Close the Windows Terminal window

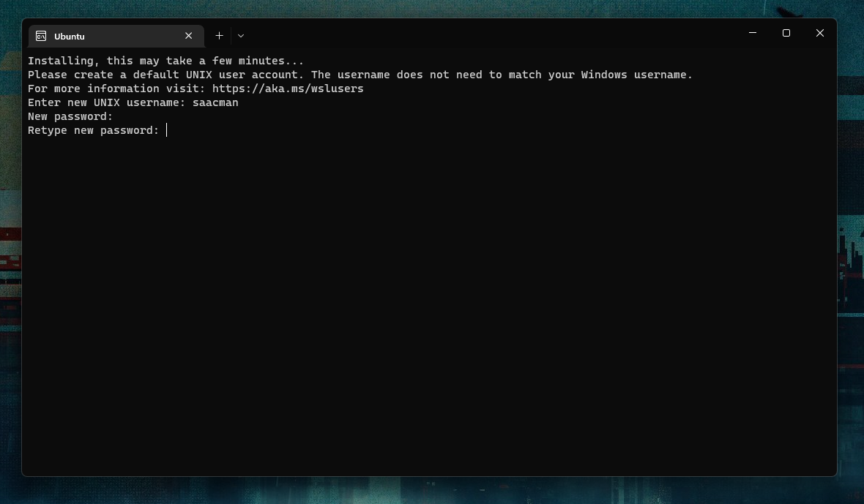(820, 33)
